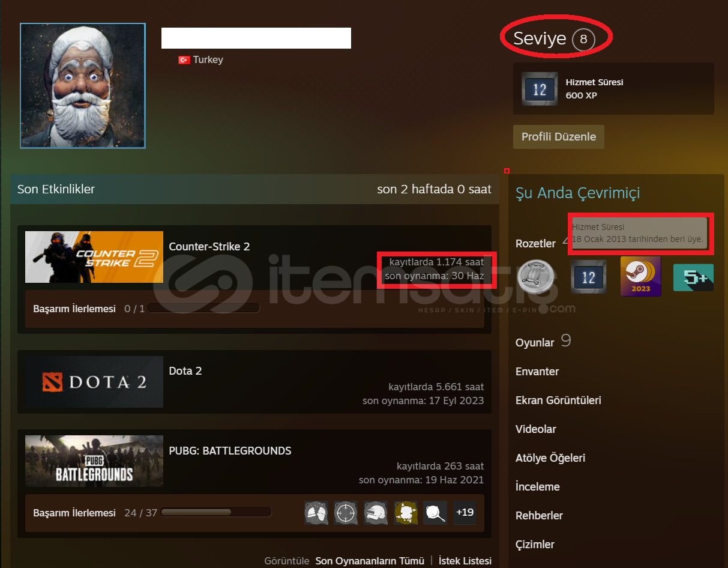View Son Oynananların Tümü
This screenshot has height=568, width=728.
(x=370, y=561)
